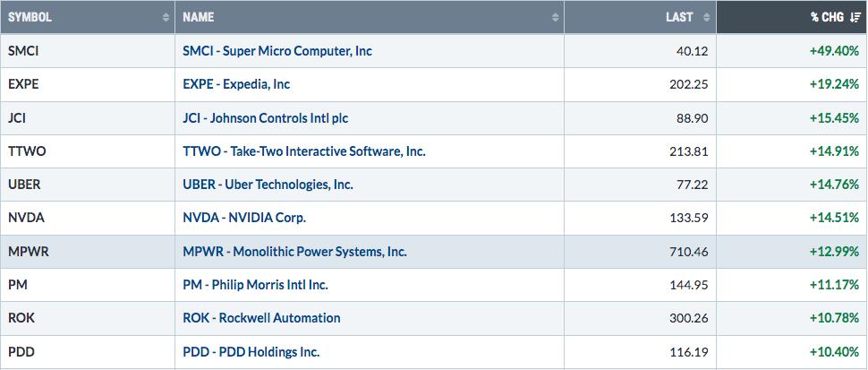This screenshot has width=868, height=370.
Task: Open SMCI - Super Micro Computer link
Action: (x=277, y=51)
